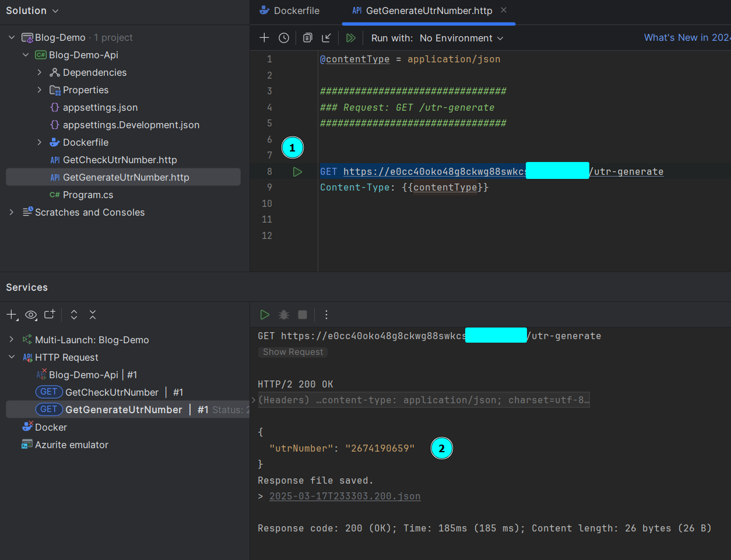
Task: Rerun the request with the green play icon
Action: click(x=265, y=314)
